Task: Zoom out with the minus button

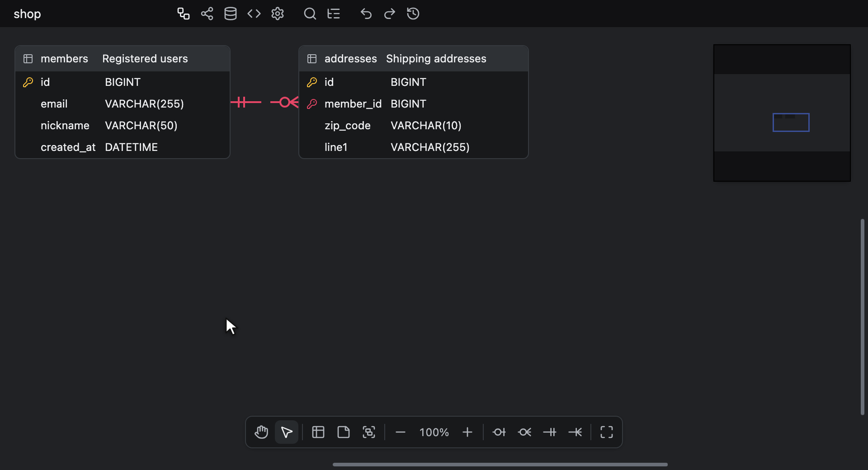Action: coord(401,432)
